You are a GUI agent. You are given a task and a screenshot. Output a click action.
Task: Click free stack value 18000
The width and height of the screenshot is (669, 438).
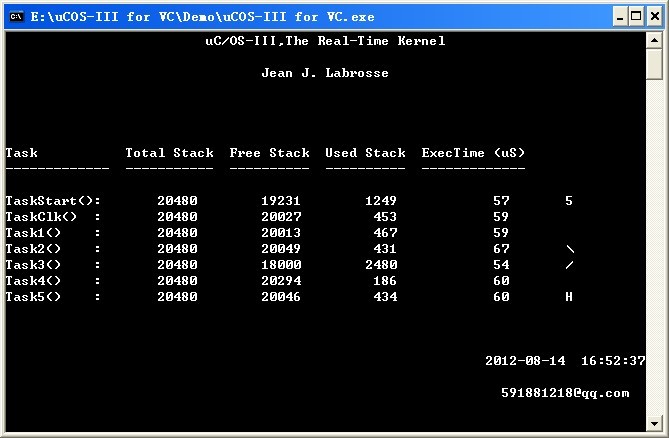281,264
